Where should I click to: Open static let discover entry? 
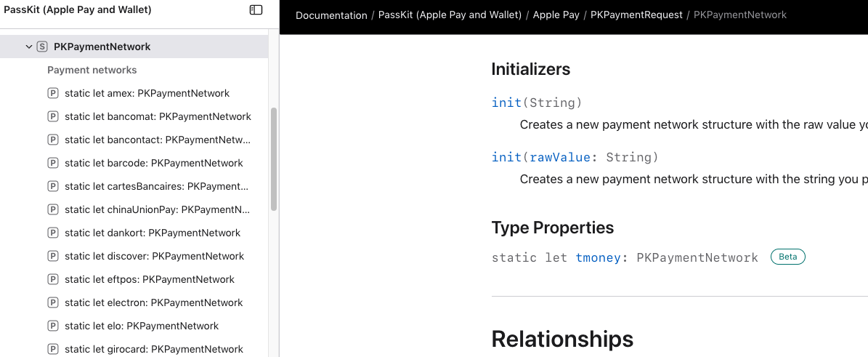[x=155, y=256]
